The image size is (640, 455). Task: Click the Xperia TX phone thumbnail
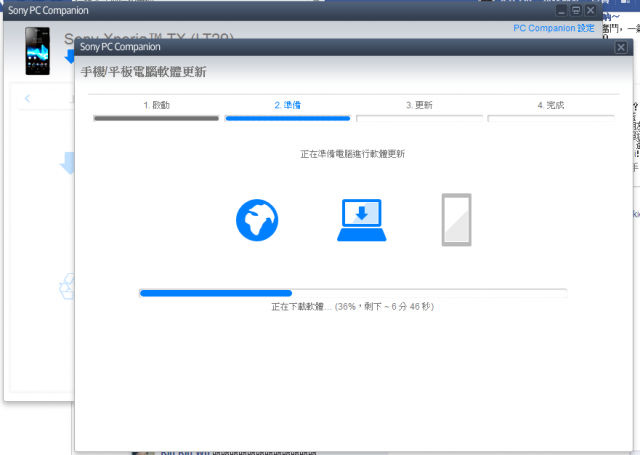pos(38,51)
